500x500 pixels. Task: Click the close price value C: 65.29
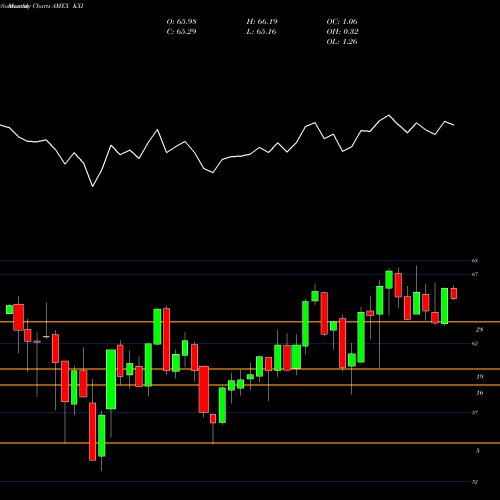[x=181, y=32]
